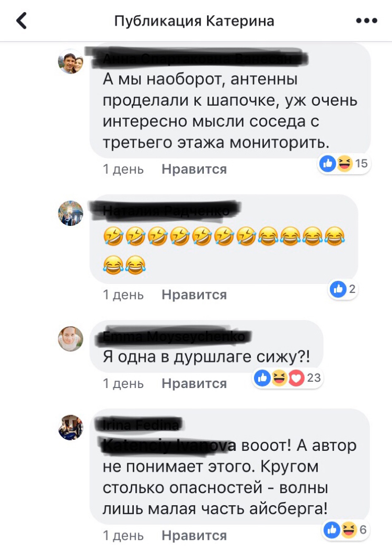View the 23 reactions on colander comment

coord(287,378)
